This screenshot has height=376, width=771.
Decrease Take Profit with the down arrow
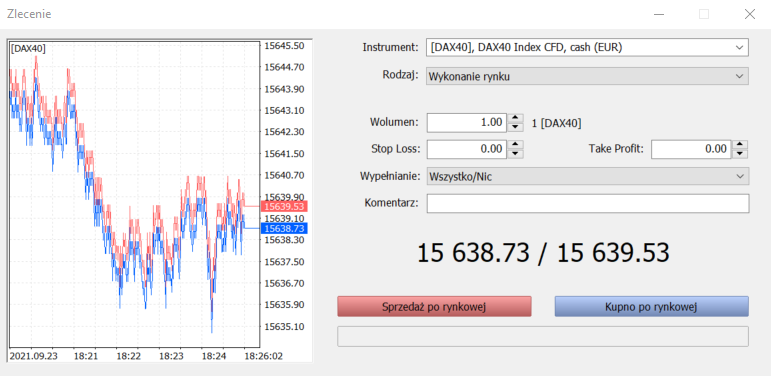coord(740,153)
